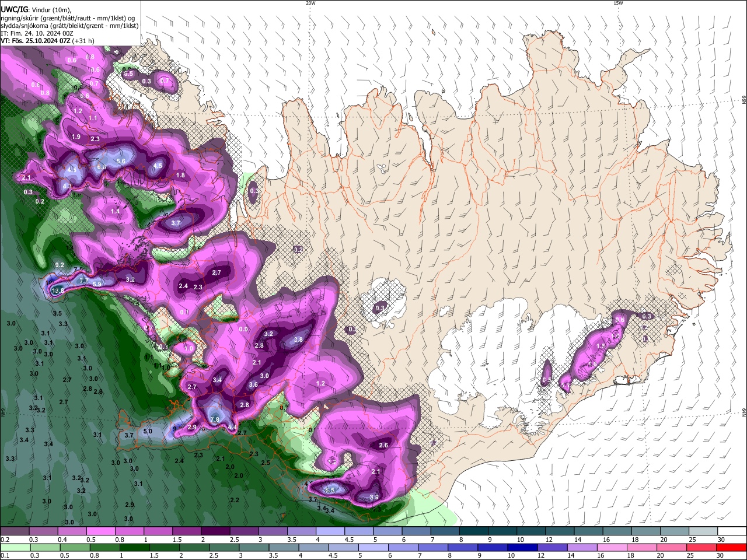Viewport: 747px width, 560px height.
Task: Click the lower legend swatch between 10 and 12
Action: [x=522, y=547]
